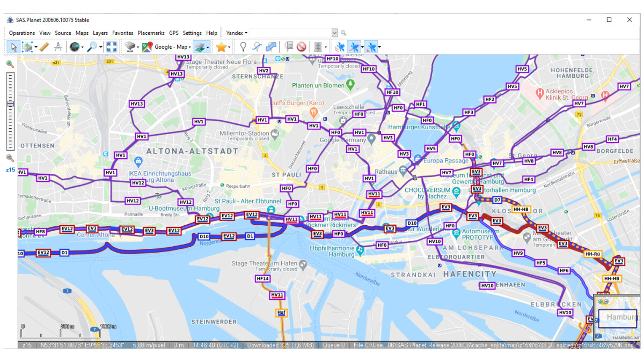Toggle the default selection arrow tool
The height and width of the screenshot is (362, 644).
[13, 47]
